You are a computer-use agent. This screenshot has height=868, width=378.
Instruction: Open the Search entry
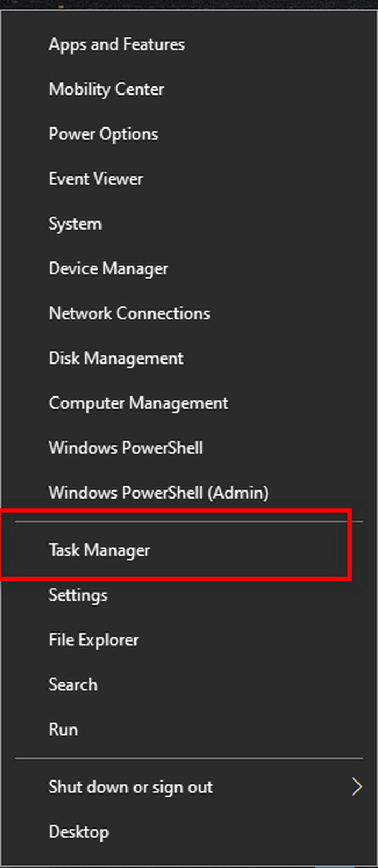click(x=73, y=684)
